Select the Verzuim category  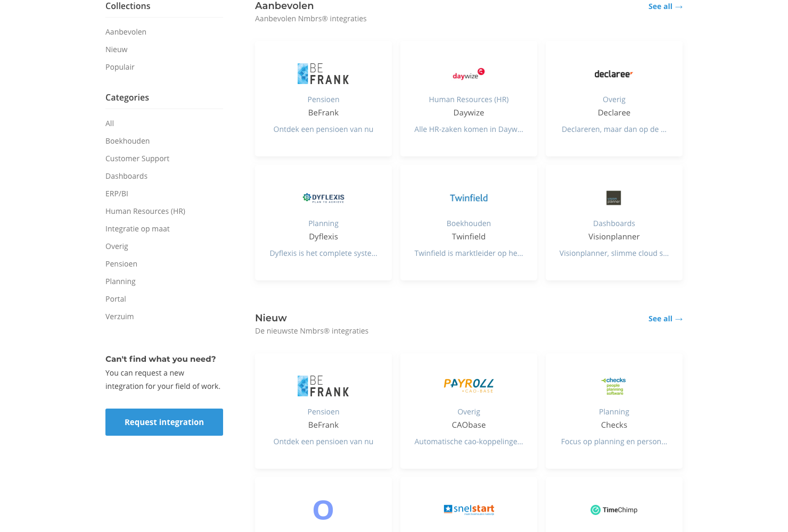[x=119, y=317]
